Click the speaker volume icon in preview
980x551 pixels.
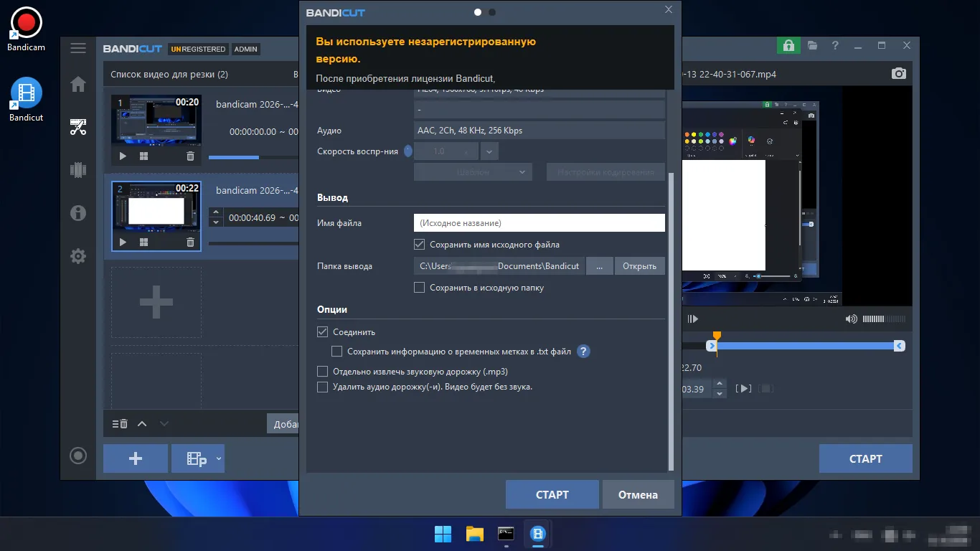pos(852,319)
